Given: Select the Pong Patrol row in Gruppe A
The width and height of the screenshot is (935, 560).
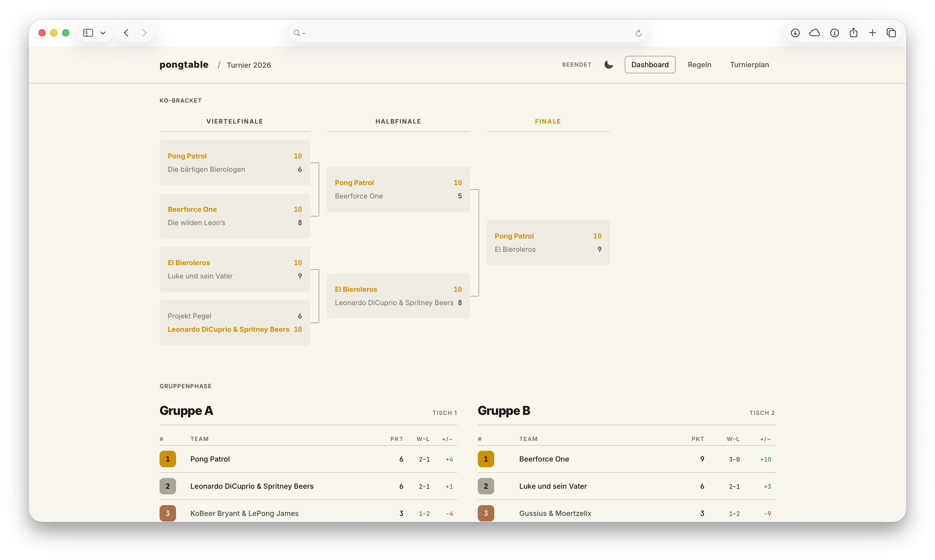Looking at the screenshot, I should pyautogui.click(x=308, y=459).
